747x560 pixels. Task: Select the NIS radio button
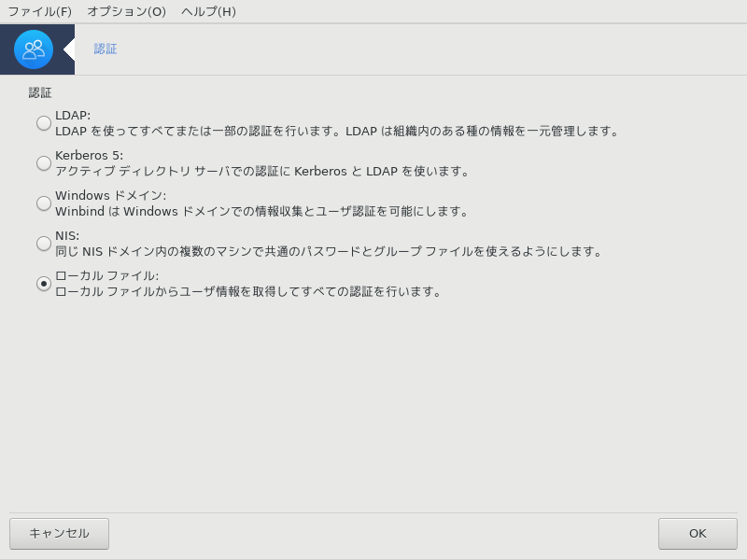[44, 244]
